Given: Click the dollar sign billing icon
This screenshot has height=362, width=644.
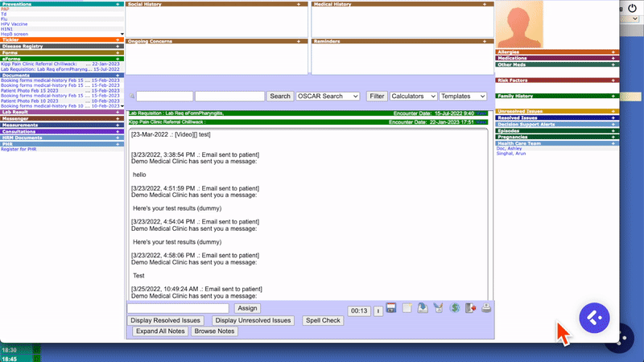Looking at the screenshot, I should click(455, 308).
